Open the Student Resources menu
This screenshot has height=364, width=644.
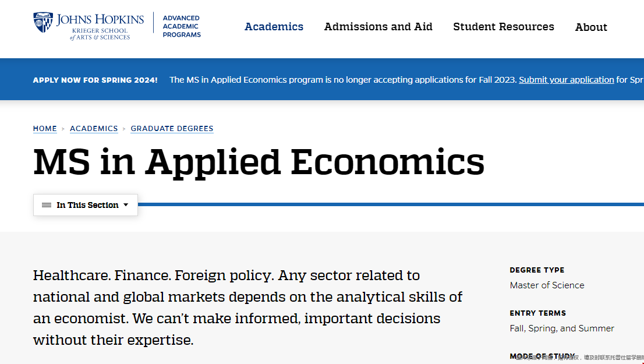[x=504, y=27]
